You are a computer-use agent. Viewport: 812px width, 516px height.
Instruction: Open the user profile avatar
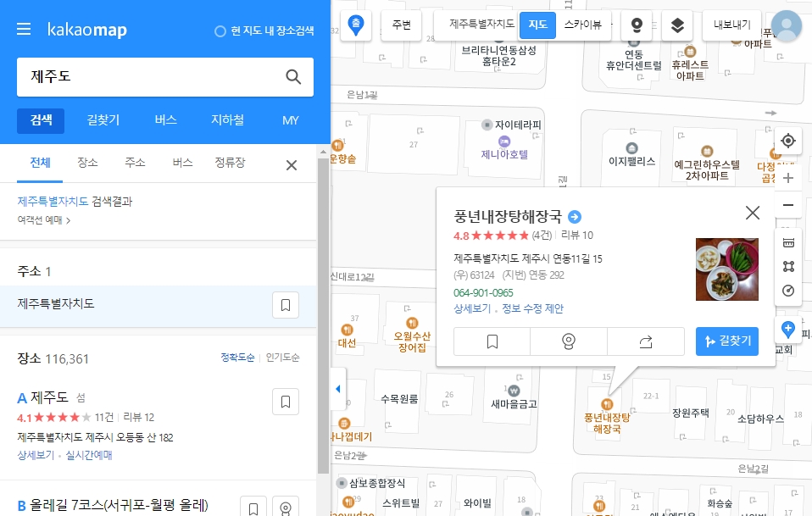click(x=786, y=25)
